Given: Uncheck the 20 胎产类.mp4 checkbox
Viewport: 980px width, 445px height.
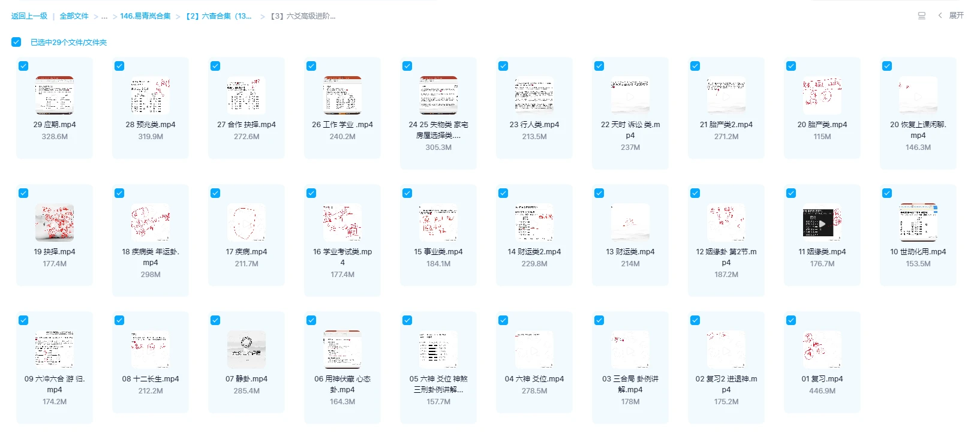Looking at the screenshot, I should point(791,66).
